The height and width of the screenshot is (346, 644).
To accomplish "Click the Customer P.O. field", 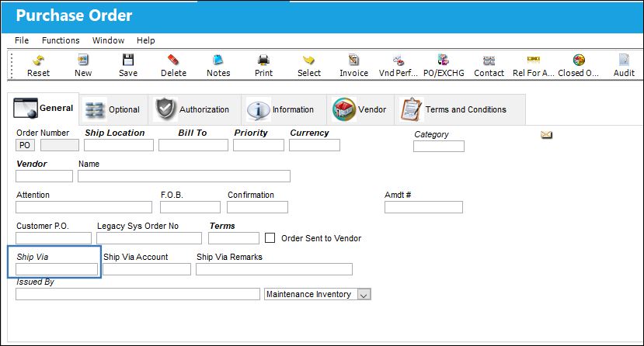I will click(x=54, y=238).
